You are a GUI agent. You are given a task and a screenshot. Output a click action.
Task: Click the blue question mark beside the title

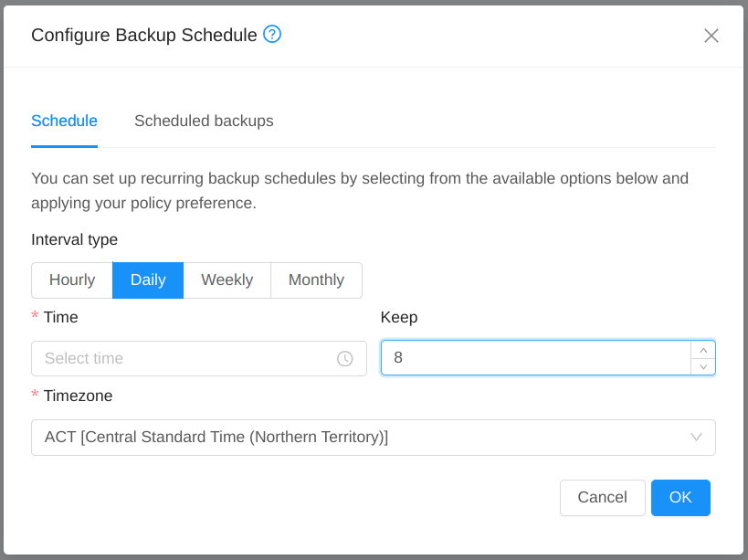point(271,35)
